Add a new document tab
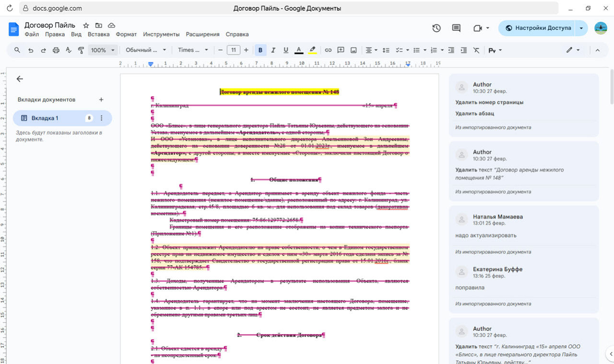The image size is (614, 364). click(101, 100)
